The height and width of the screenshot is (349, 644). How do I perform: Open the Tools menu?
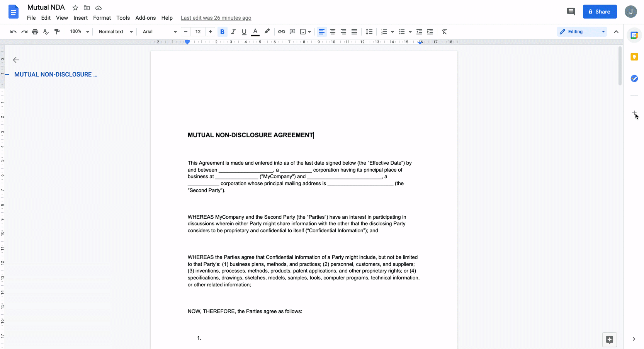123,18
